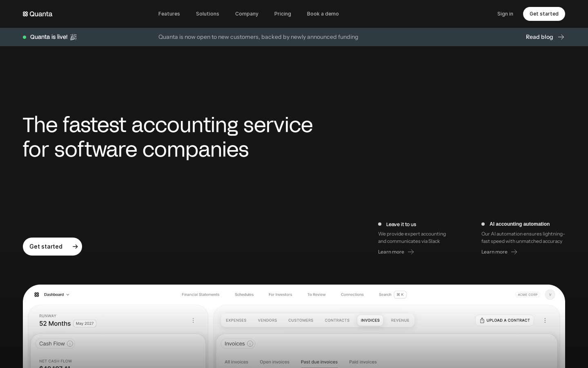Viewport: 588px width, 368px height.
Task: Open Connections in dashboard nav
Action: point(352,294)
